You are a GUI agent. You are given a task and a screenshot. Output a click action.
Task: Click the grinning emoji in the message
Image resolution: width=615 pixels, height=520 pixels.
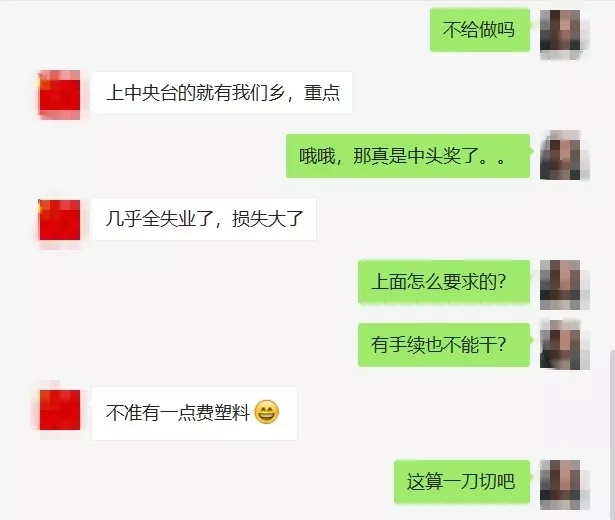tap(267, 412)
